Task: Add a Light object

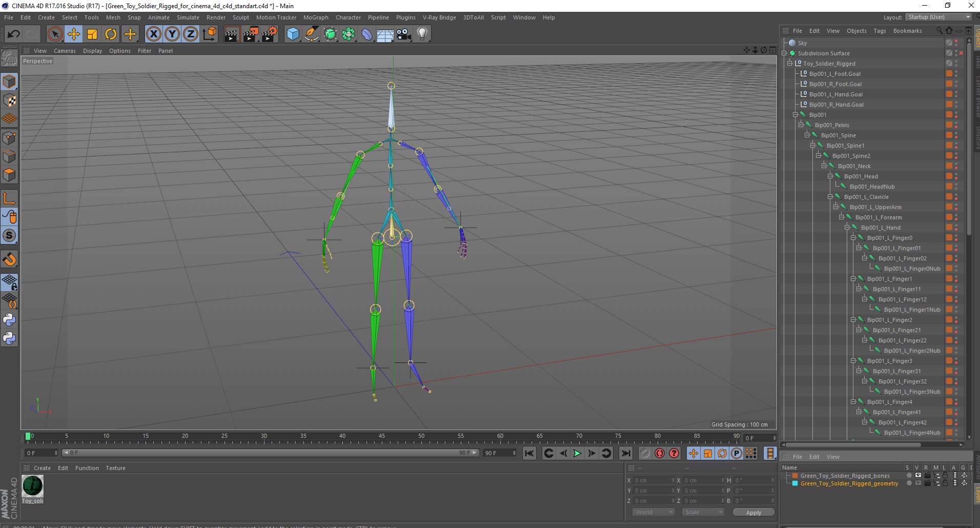Action: (x=422, y=34)
